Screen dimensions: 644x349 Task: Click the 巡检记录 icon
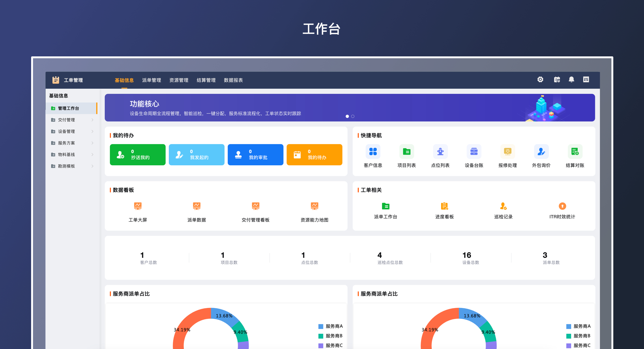[503, 206]
